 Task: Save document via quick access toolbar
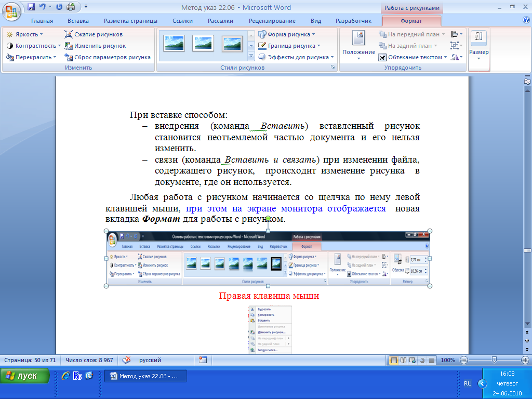pyautogui.click(x=31, y=6)
